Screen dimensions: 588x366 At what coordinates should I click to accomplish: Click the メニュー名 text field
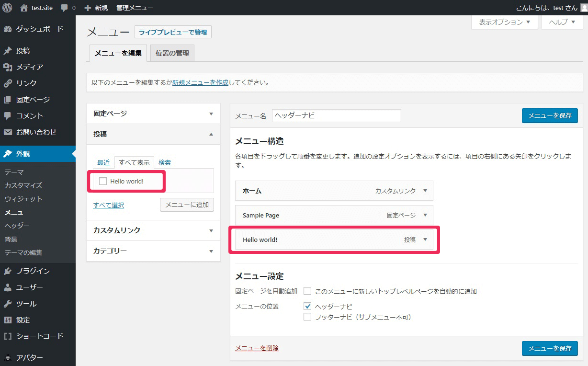point(336,115)
